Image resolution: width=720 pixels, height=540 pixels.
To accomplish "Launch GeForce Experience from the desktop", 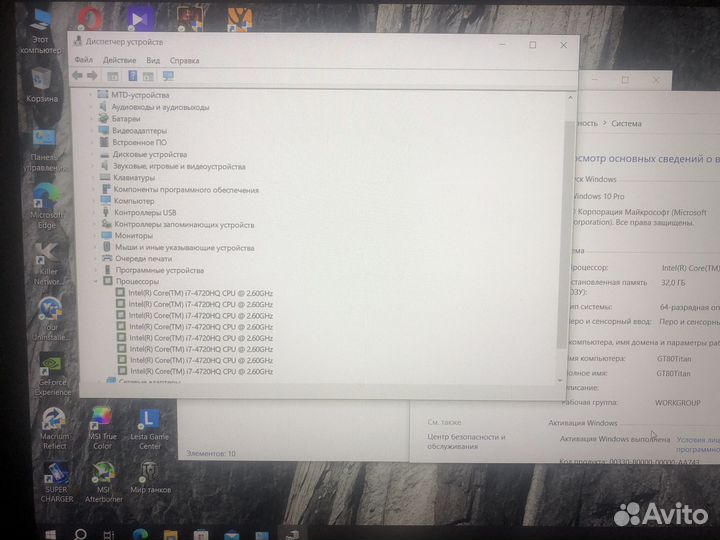I will 52,374.
